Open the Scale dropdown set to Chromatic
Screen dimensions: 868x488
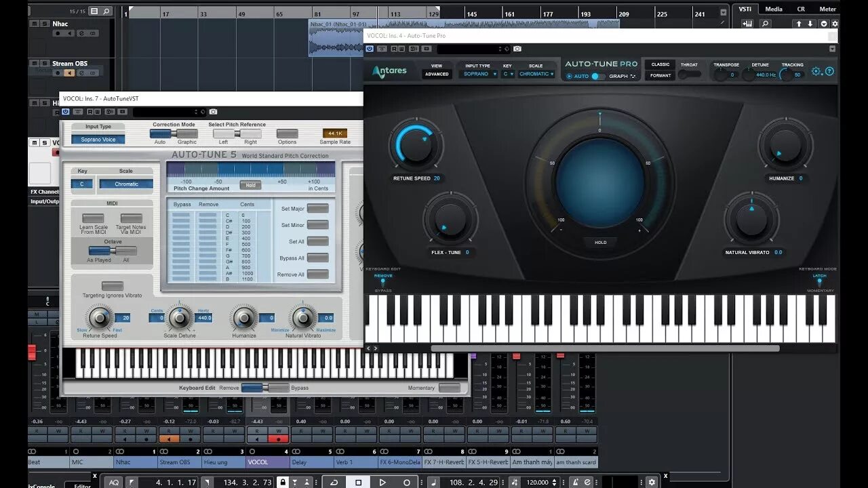[536, 74]
